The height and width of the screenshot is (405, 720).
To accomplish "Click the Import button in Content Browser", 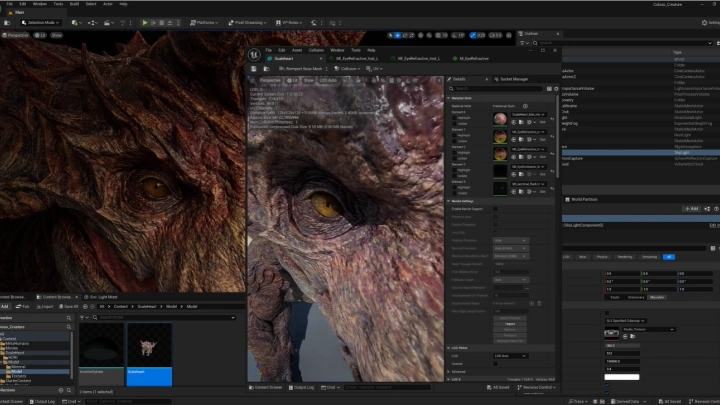I will (x=45, y=306).
